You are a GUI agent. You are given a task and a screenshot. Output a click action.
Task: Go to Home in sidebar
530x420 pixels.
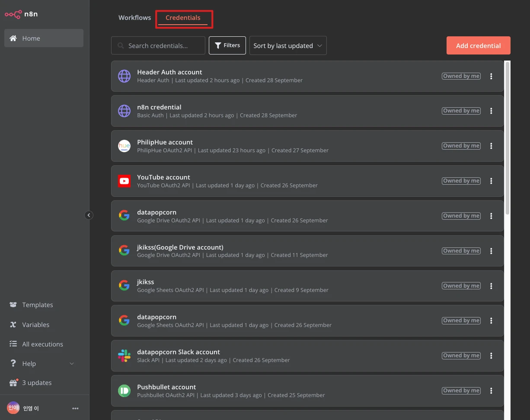[44, 38]
